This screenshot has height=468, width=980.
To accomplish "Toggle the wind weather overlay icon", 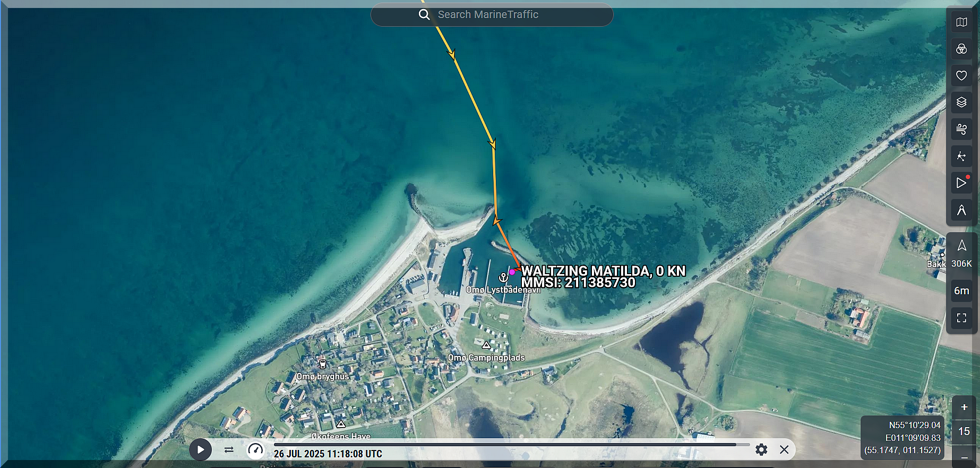I will pos(961,129).
